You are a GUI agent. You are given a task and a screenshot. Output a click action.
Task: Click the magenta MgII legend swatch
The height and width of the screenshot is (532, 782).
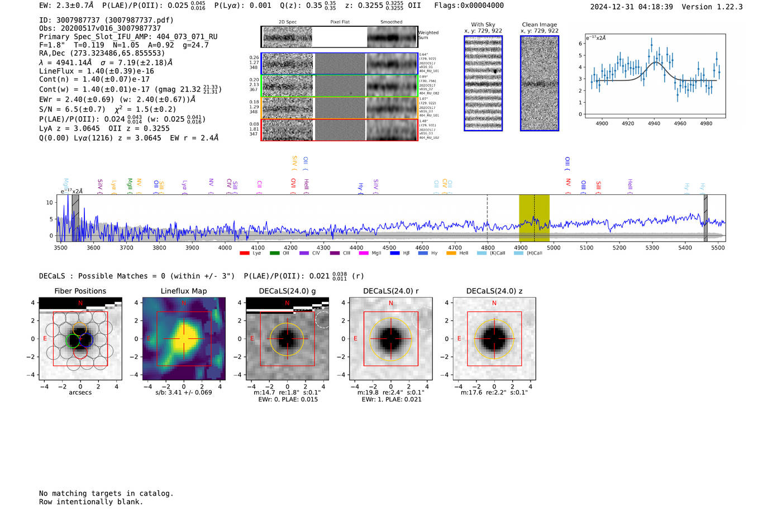(x=364, y=253)
